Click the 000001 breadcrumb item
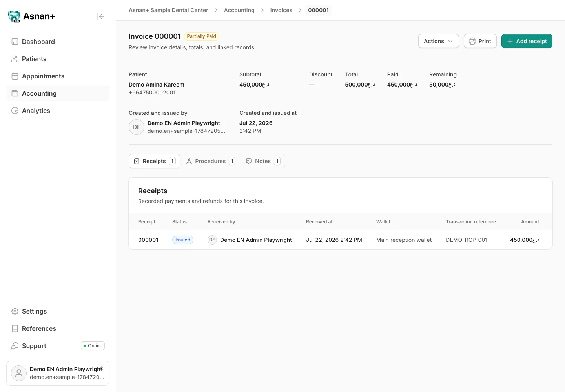Image resolution: width=565 pixels, height=392 pixels. (x=318, y=10)
